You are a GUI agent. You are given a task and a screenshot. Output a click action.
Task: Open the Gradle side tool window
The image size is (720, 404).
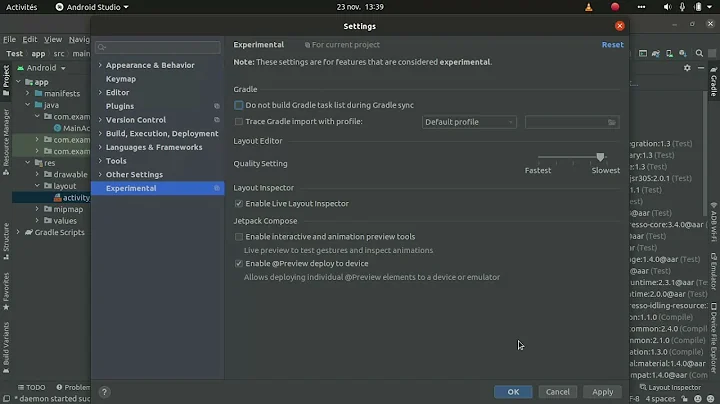click(713, 82)
